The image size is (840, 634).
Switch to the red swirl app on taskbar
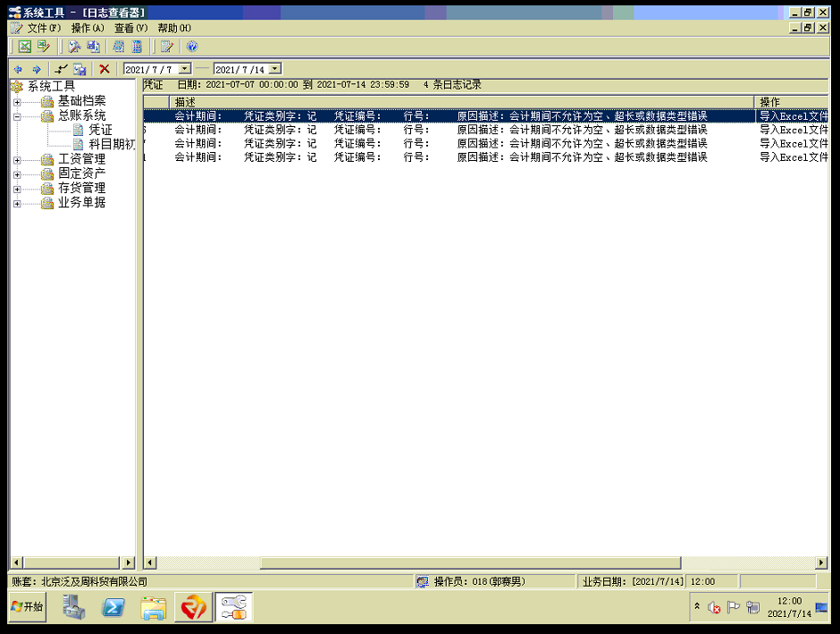(193, 607)
